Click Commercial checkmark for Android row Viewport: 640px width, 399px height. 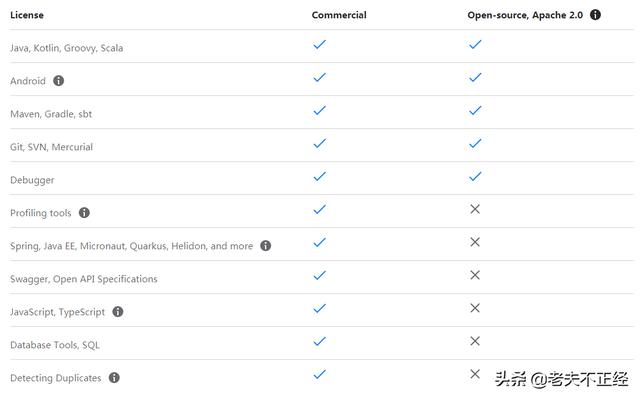tap(320, 77)
